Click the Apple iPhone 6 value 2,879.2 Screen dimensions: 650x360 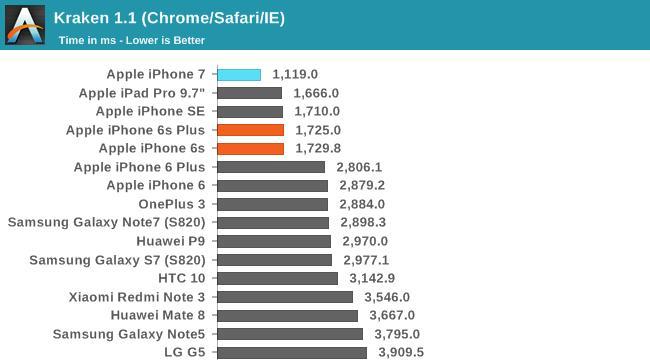tap(362, 185)
